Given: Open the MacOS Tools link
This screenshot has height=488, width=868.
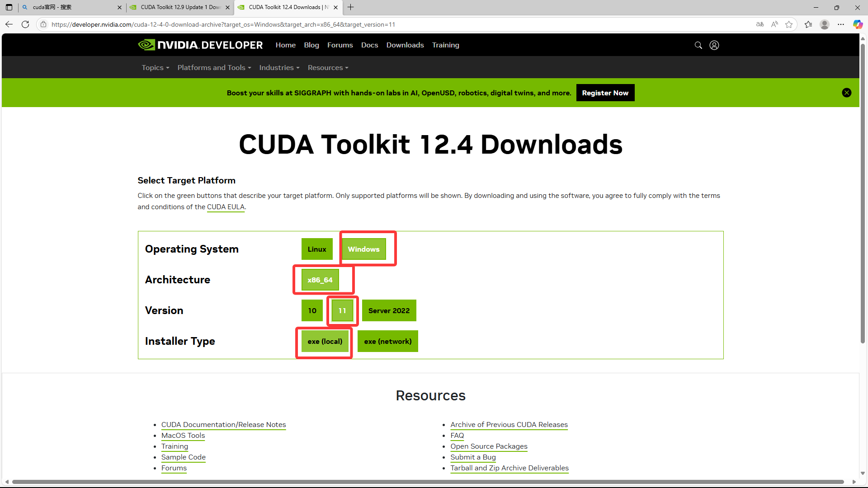Looking at the screenshot, I should click(x=183, y=436).
